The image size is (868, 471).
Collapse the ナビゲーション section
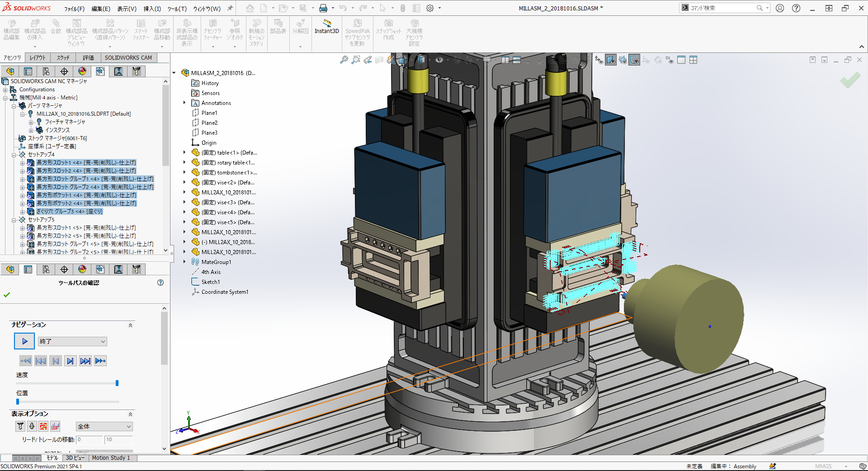[x=130, y=325]
